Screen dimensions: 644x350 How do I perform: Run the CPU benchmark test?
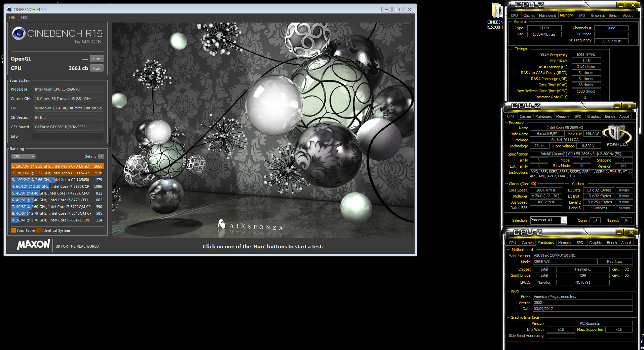pos(97,68)
